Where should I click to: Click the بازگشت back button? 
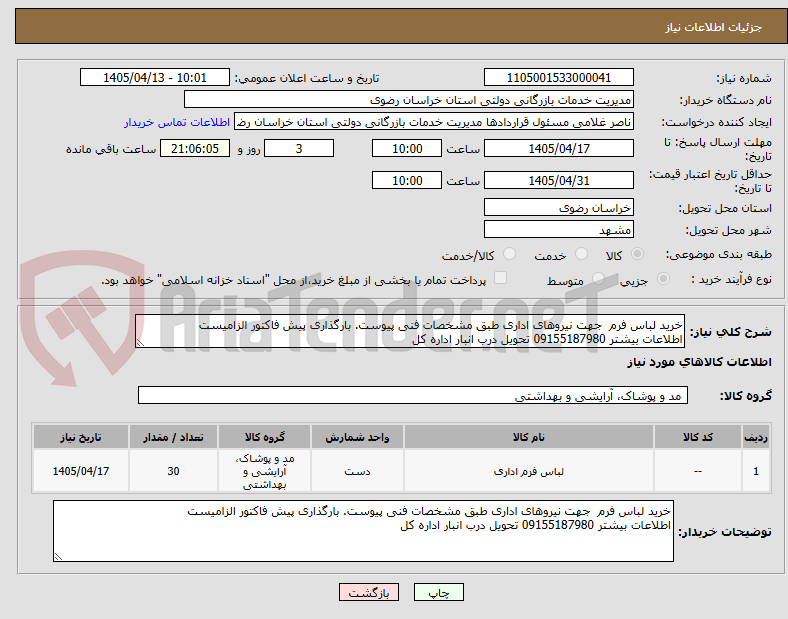coord(369,592)
